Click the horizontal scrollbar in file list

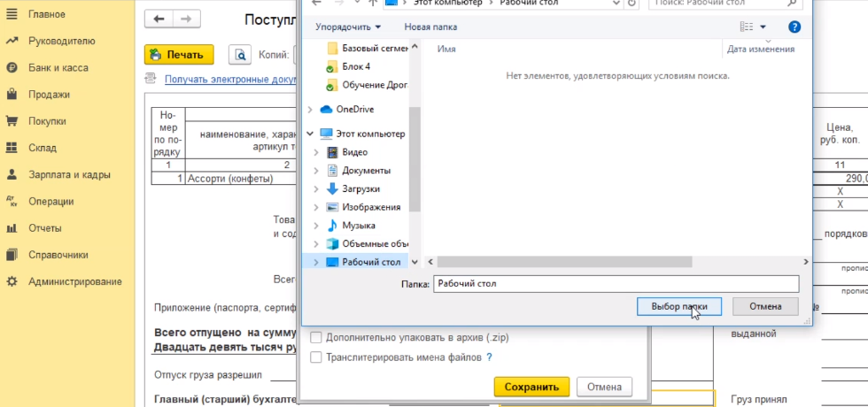pos(563,262)
